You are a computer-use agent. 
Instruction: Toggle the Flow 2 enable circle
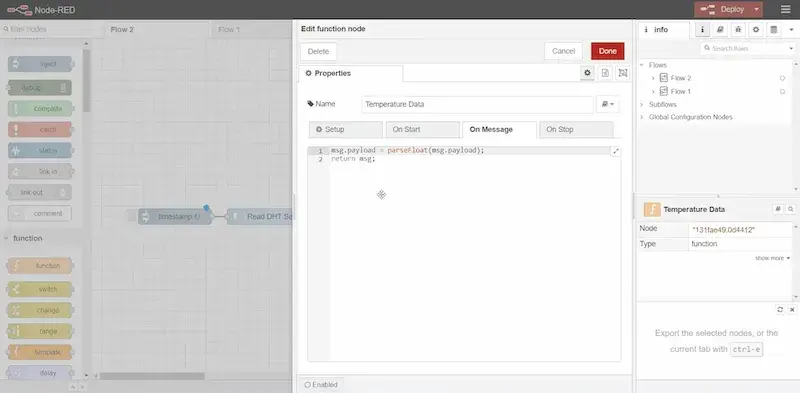[x=782, y=78]
